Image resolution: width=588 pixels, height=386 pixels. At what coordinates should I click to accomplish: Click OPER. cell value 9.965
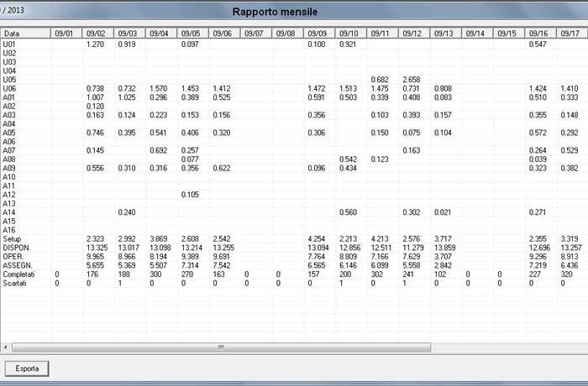(x=95, y=257)
